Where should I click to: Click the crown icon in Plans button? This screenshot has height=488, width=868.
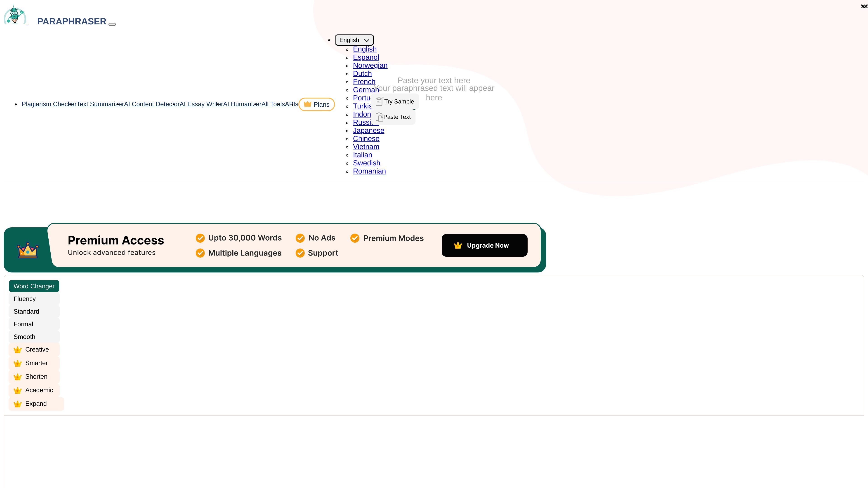307,104
